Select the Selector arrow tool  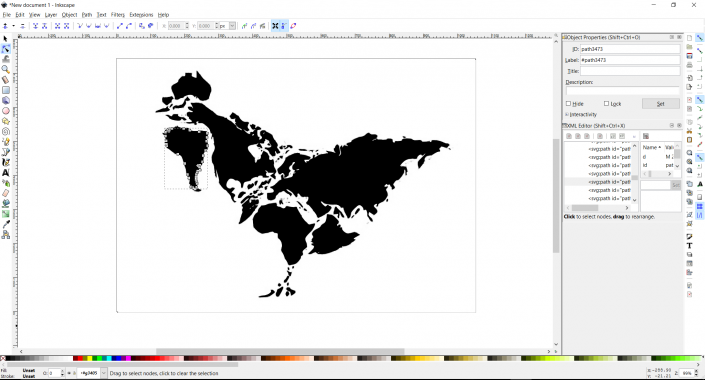pyautogui.click(x=5, y=39)
